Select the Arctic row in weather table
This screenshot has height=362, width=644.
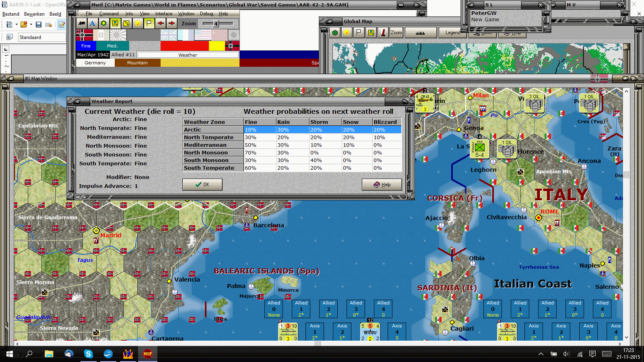point(292,130)
